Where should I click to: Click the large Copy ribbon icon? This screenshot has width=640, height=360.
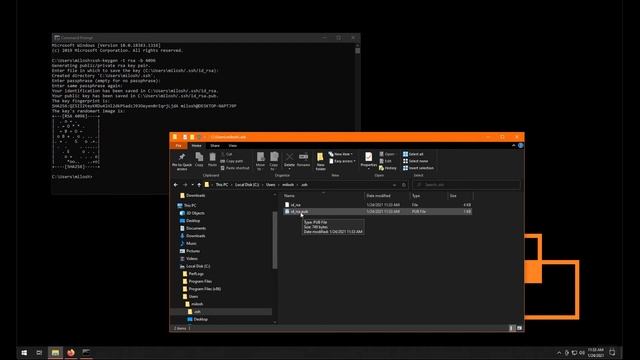pos(199,159)
